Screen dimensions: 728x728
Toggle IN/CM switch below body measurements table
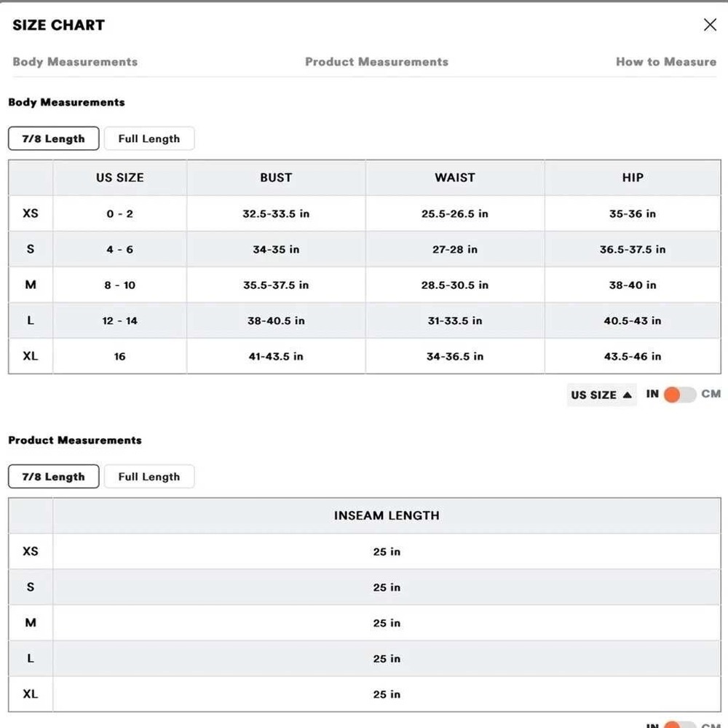tap(680, 395)
